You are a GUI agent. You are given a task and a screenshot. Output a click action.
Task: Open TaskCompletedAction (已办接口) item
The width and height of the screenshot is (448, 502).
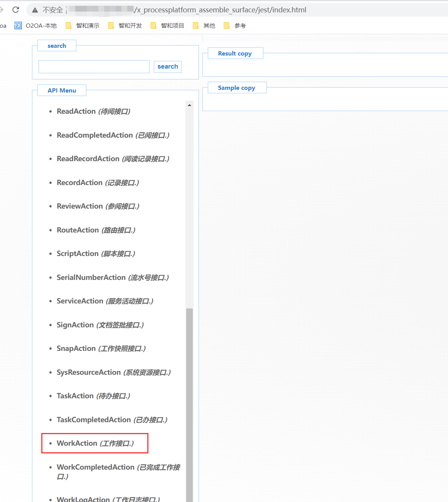[112, 420]
